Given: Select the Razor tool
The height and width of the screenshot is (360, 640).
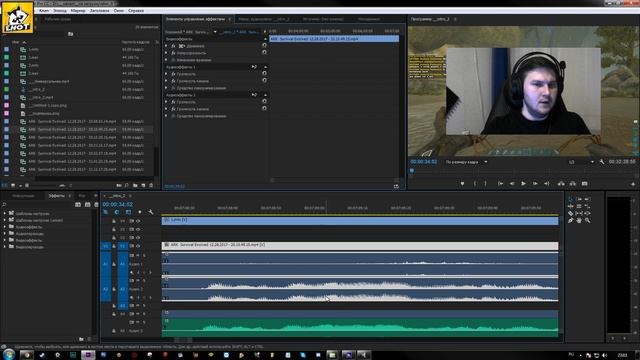Looking at the screenshot, I should tap(571, 213).
